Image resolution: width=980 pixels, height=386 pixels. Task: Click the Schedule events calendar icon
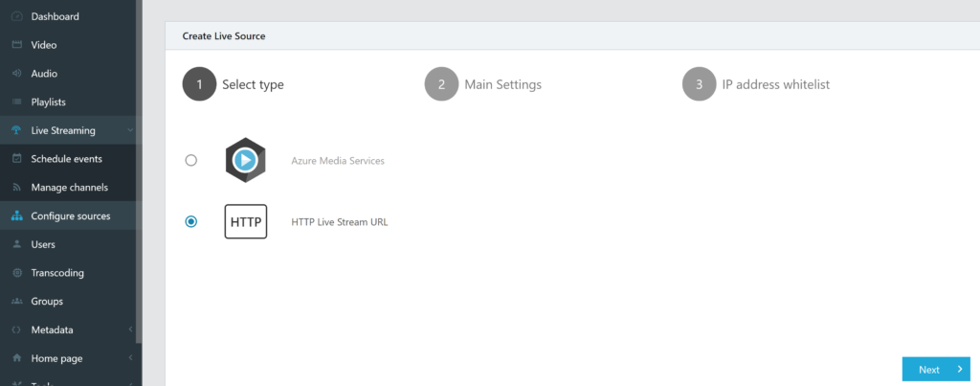click(17, 159)
